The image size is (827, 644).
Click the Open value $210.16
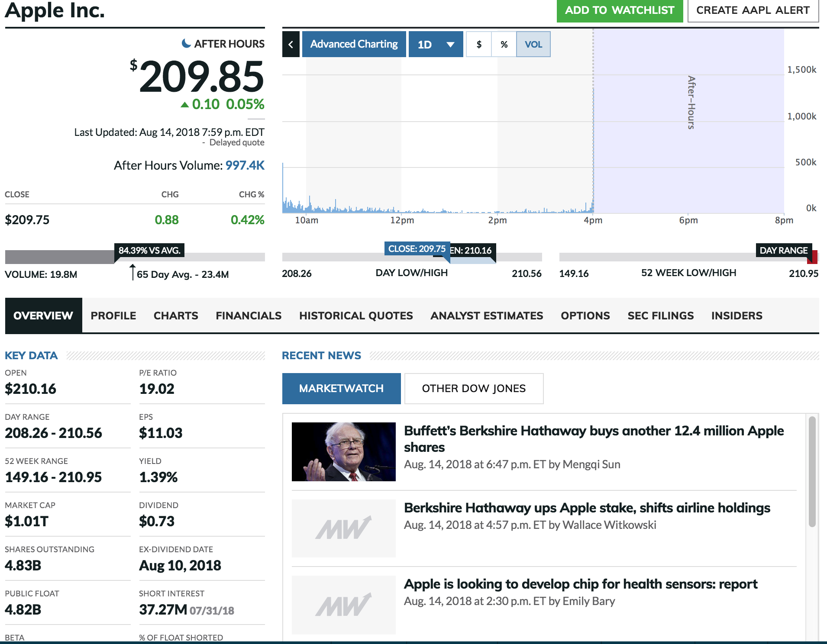point(30,389)
